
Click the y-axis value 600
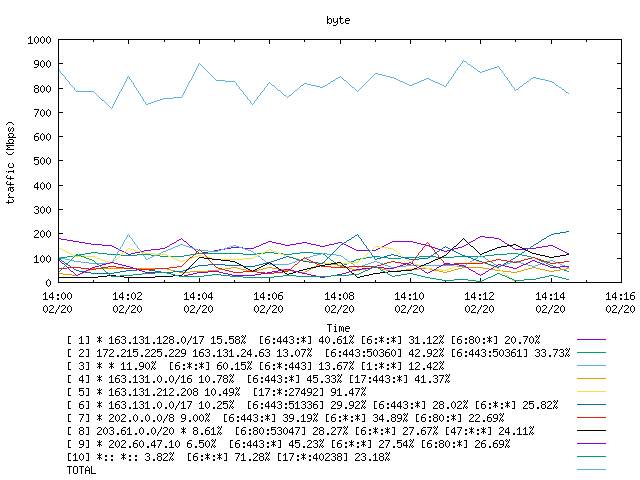click(42, 137)
